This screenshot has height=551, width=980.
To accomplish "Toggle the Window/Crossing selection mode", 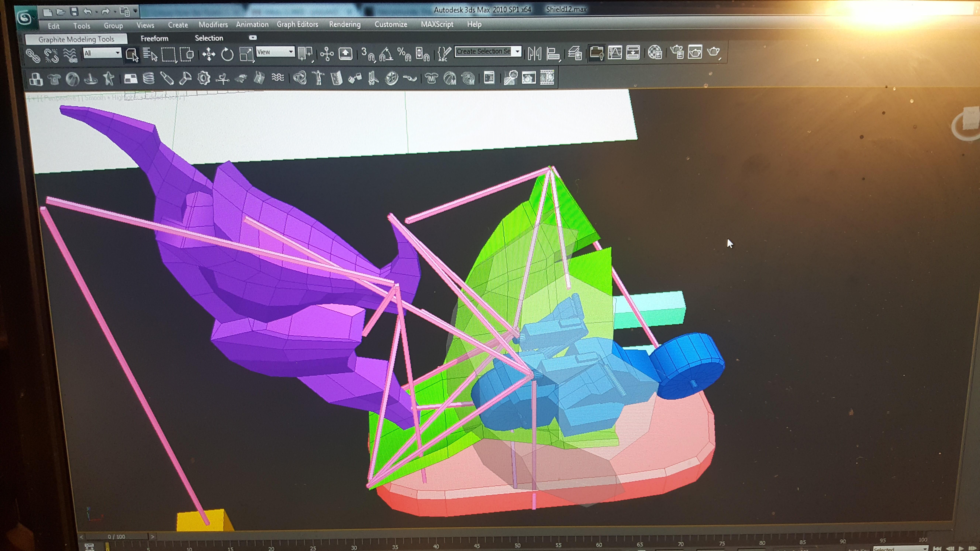I will (187, 54).
